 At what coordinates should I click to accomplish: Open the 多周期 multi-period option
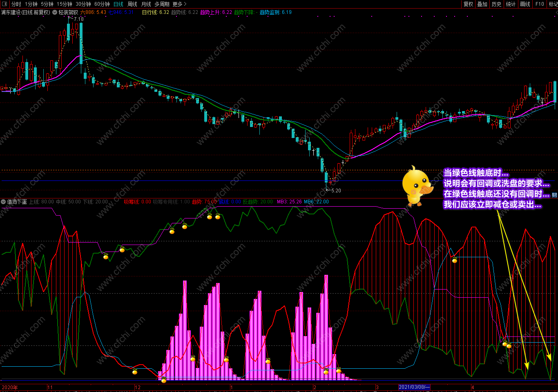pyautogui.click(x=162, y=4)
